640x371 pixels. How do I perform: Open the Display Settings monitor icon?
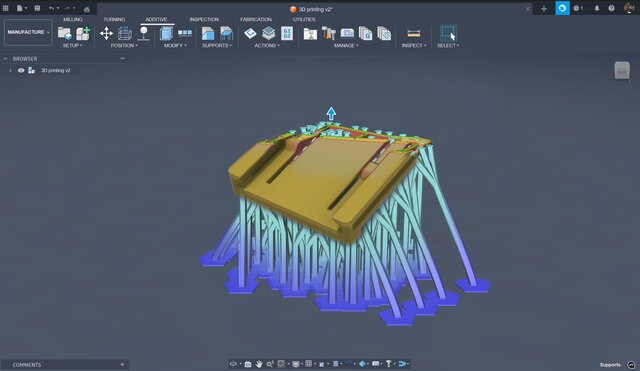click(x=296, y=364)
